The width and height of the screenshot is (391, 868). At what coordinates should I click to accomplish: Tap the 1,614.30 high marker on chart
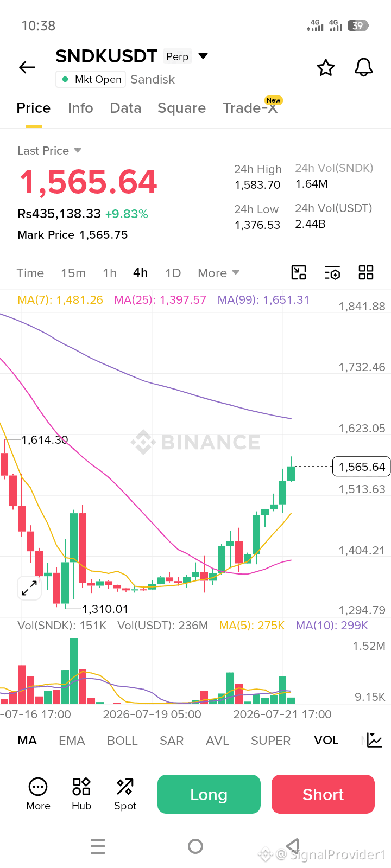coord(45,440)
